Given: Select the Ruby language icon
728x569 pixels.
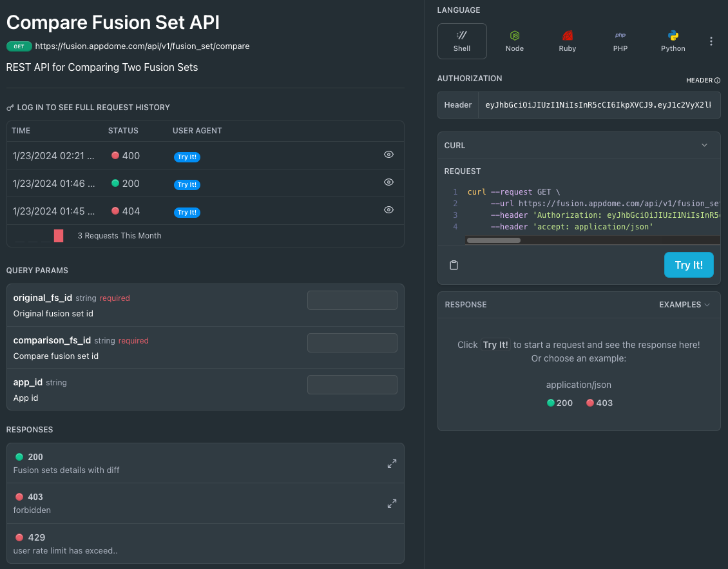Looking at the screenshot, I should pyautogui.click(x=567, y=41).
